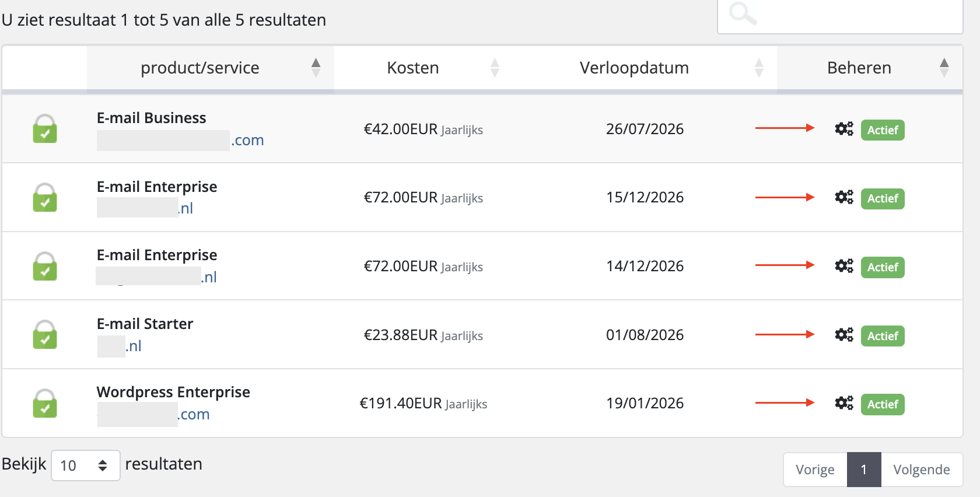The height and width of the screenshot is (497, 980).
Task: Click the Actief badge for E-mail Business
Action: (x=882, y=130)
